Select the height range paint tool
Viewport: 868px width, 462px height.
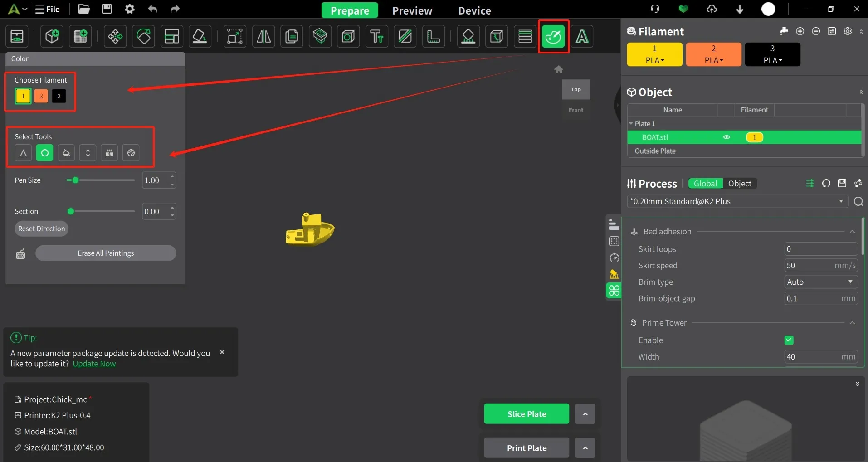[x=88, y=153]
